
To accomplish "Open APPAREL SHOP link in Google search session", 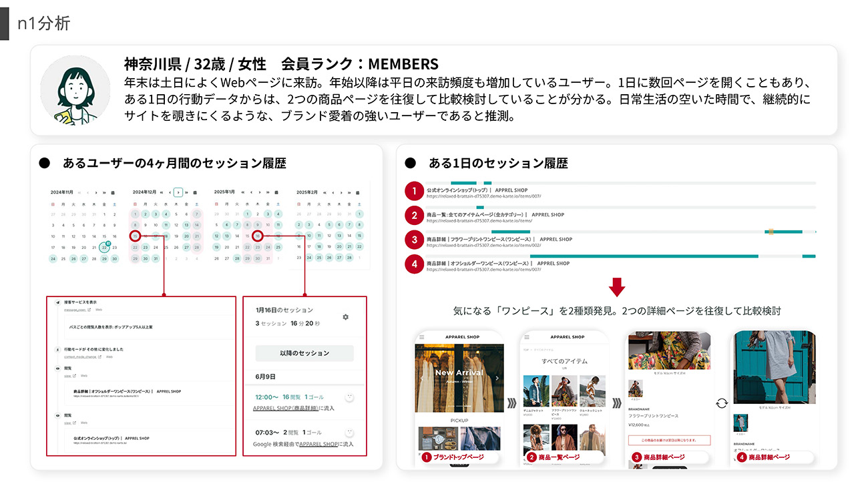I will (318, 444).
